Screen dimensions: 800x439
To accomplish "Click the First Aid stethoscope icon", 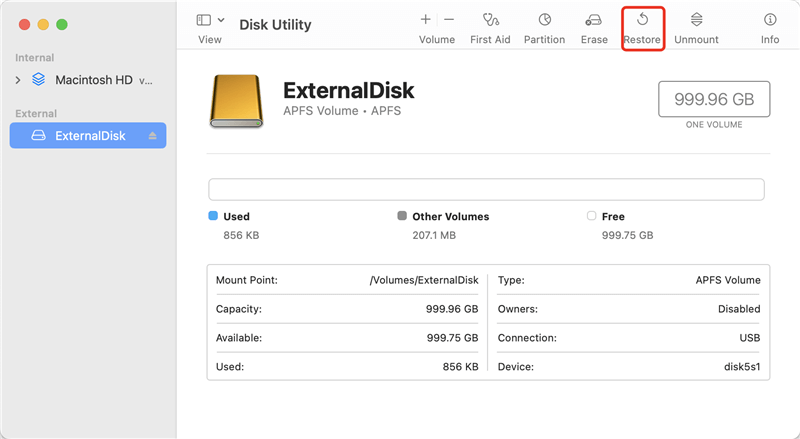I will tap(491, 20).
